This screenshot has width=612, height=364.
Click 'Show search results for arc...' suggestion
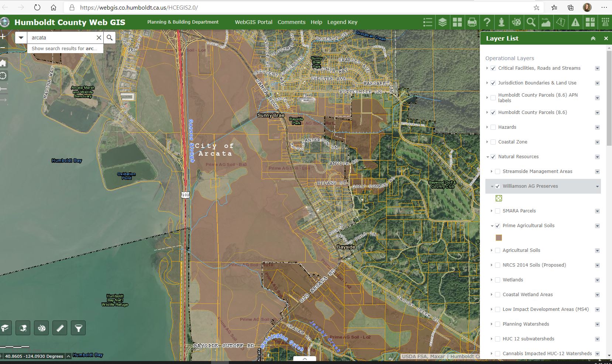pos(65,48)
